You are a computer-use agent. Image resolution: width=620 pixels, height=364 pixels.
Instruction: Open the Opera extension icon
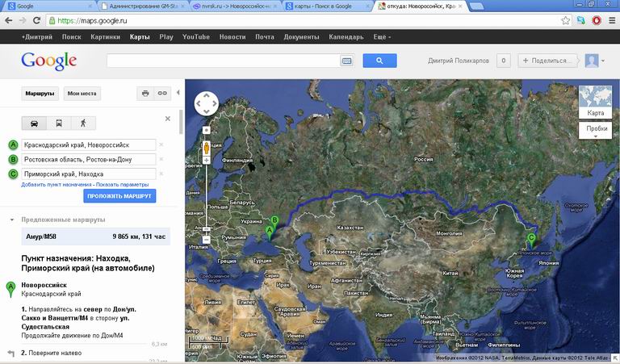point(597,20)
